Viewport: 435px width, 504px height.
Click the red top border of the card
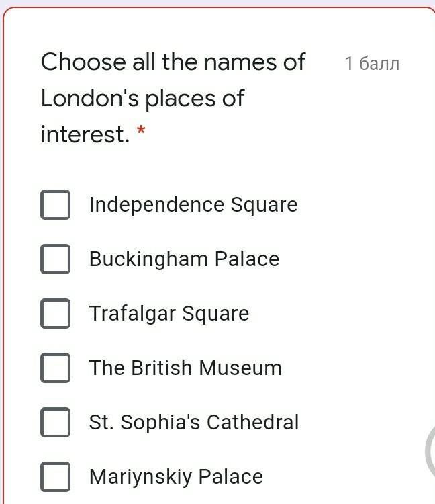218,8
